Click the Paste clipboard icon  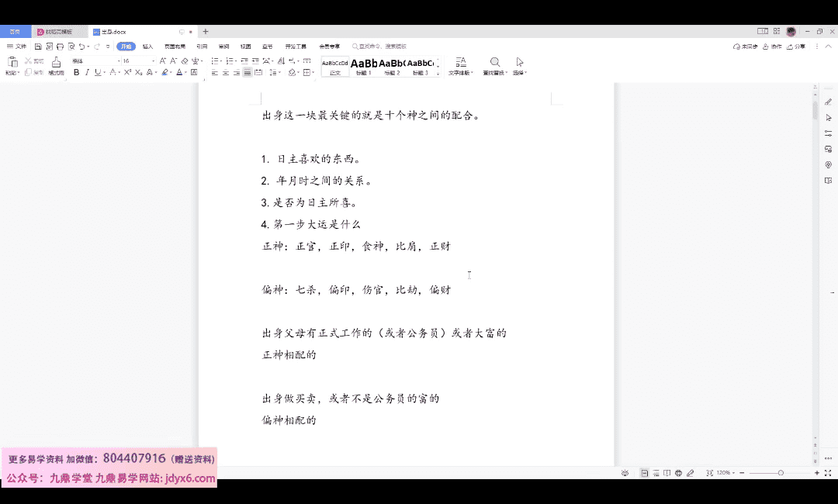12,62
